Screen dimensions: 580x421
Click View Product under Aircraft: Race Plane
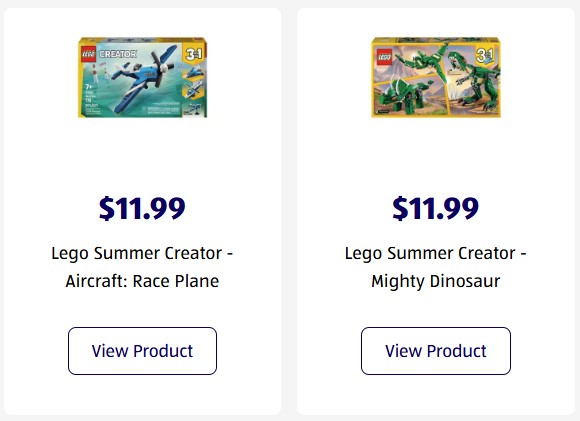142,351
